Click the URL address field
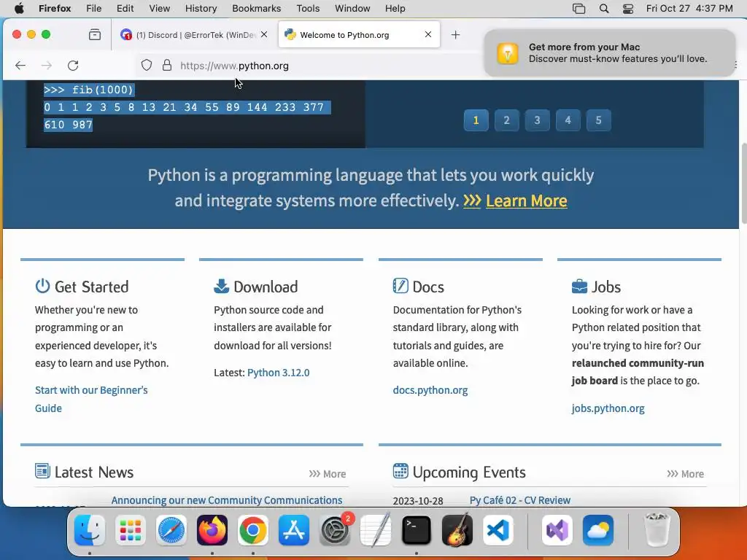The width and height of the screenshot is (747, 560). (x=309, y=65)
